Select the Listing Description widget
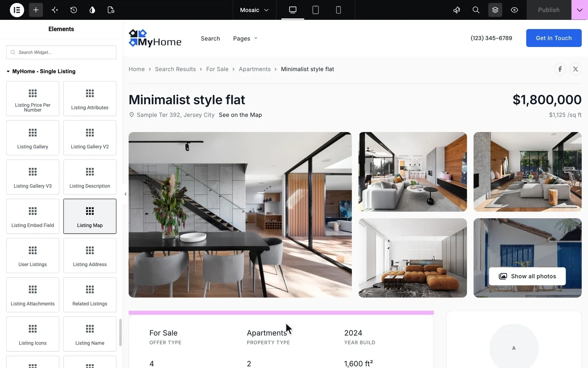The width and height of the screenshot is (588, 368). (x=90, y=177)
